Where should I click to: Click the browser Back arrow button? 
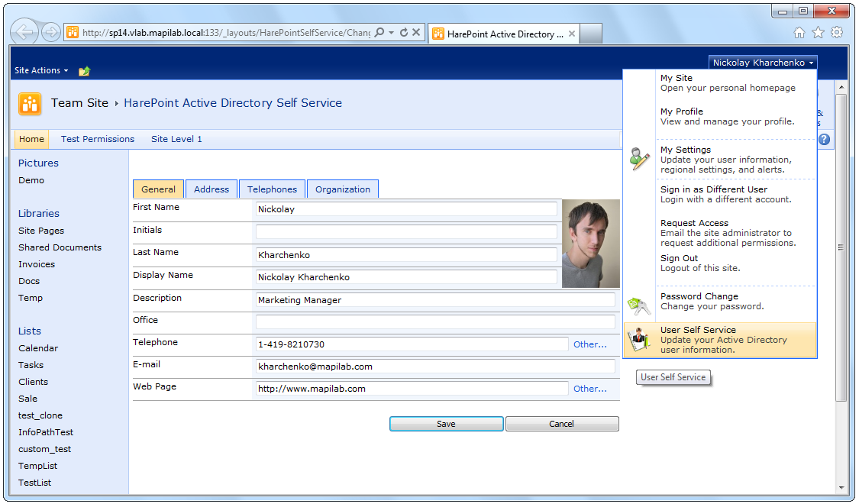click(25, 32)
